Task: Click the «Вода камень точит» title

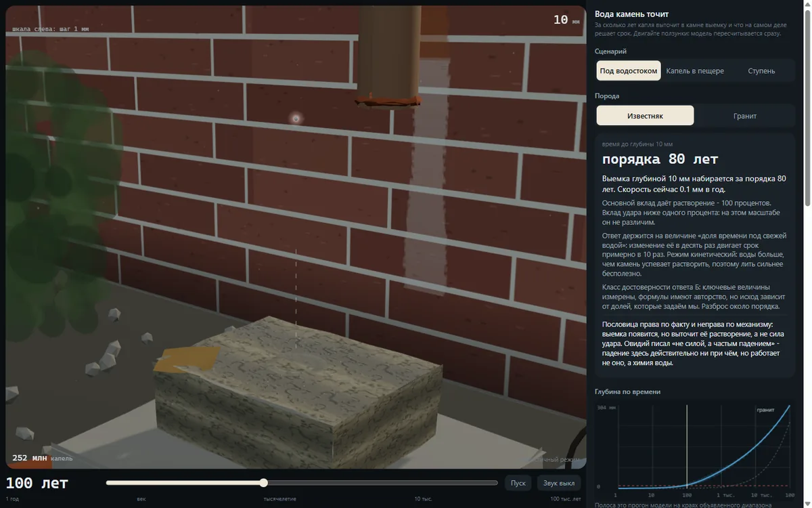Action: click(x=631, y=14)
